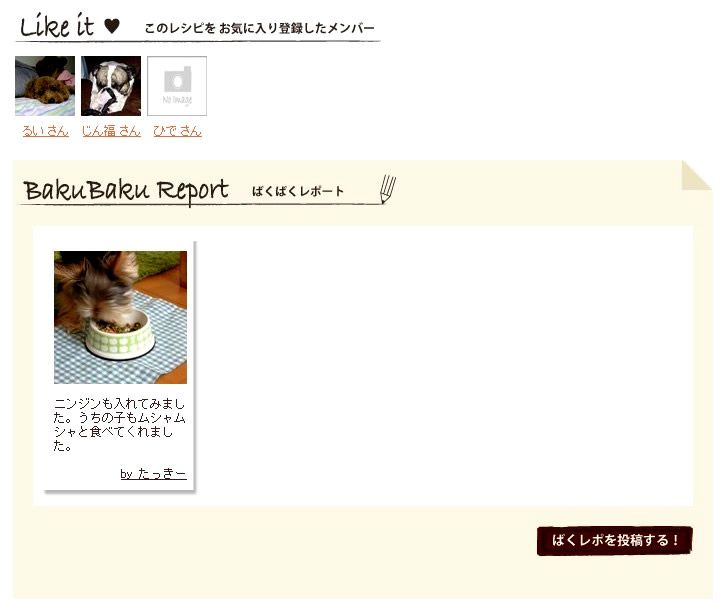Image resolution: width=721 pixels, height=606 pixels.
Task: Click ひで さん's No Image placeholder avatar
Action: pyautogui.click(x=177, y=86)
